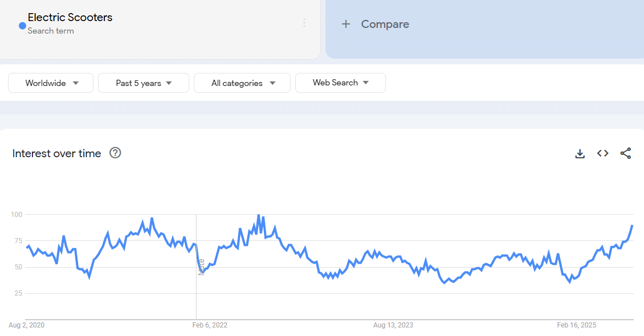Click the Aug 2, 2020 axis date label
This screenshot has height=336, width=644.
point(26,325)
